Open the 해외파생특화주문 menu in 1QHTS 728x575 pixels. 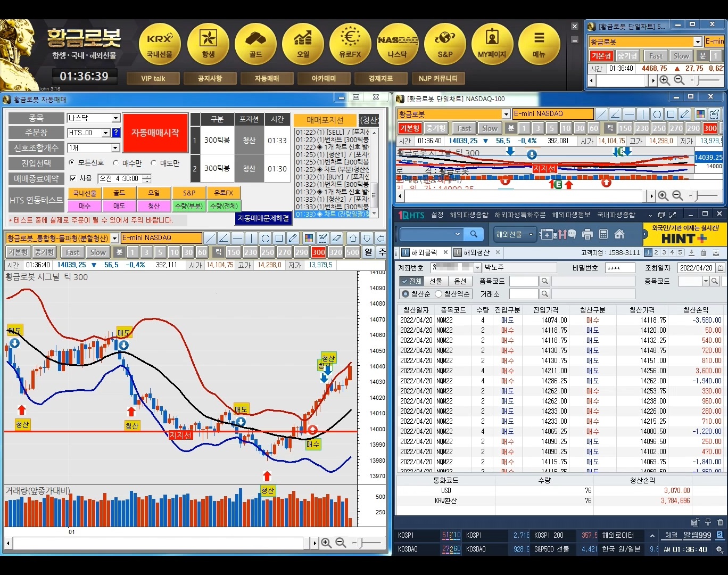coord(520,215)
